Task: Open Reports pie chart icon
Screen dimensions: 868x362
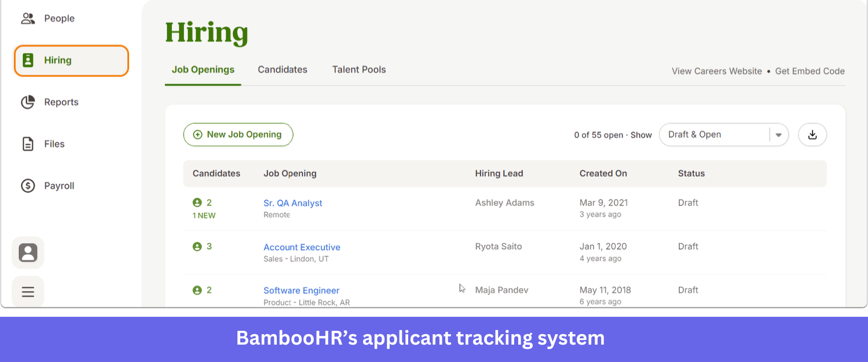Action: pyautogui.click(x=28, y=102)
